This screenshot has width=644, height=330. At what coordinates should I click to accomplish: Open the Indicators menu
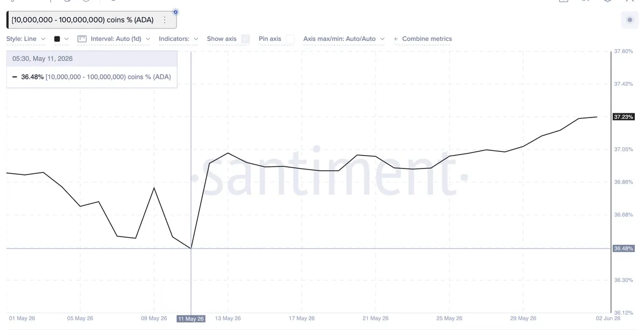click(x=179, y=39)
